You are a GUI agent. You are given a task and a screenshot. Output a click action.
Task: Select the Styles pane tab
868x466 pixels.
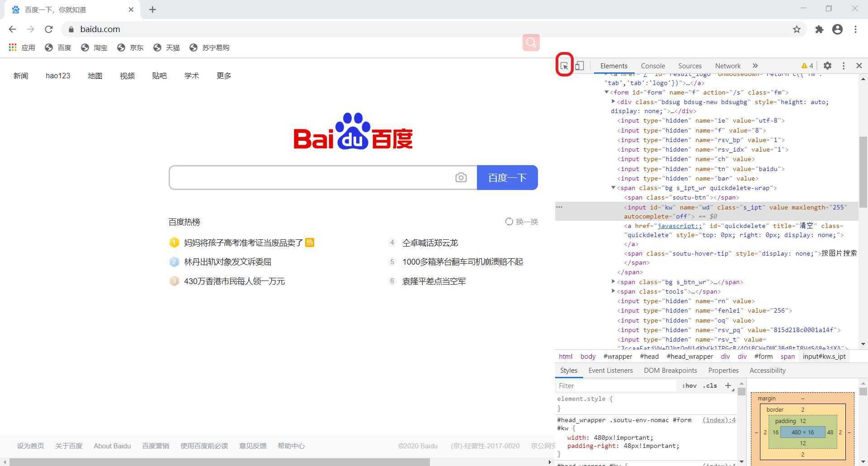(569, 371)
